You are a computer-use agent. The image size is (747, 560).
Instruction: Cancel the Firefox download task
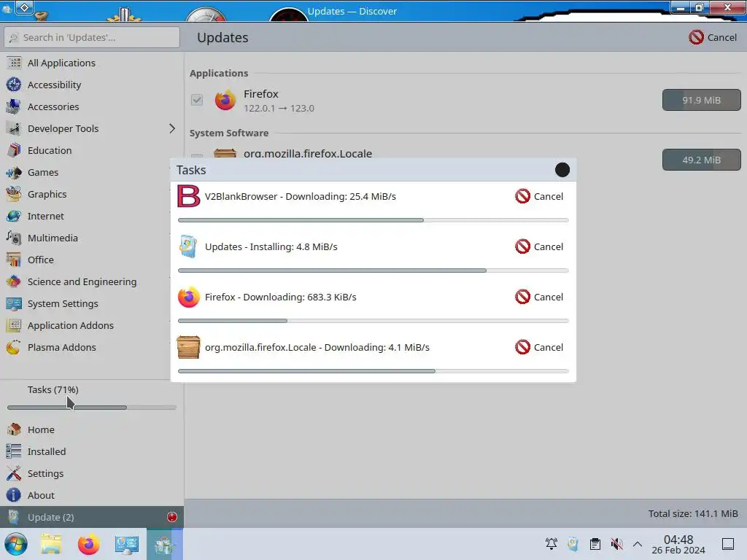click(x=539, y=297)
